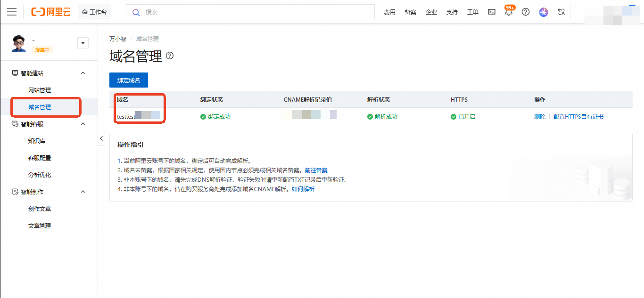
Task: Open 客服配置
Action: pos(40,158)
